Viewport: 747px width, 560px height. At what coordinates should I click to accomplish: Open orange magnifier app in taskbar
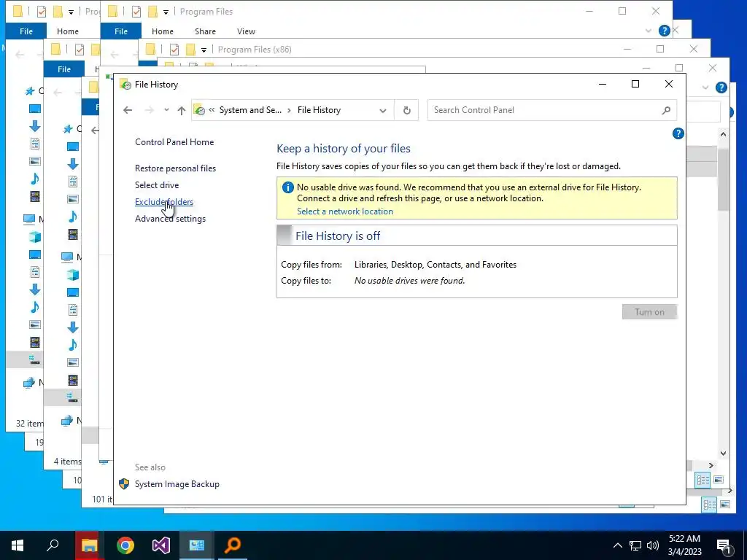[233, 545]
